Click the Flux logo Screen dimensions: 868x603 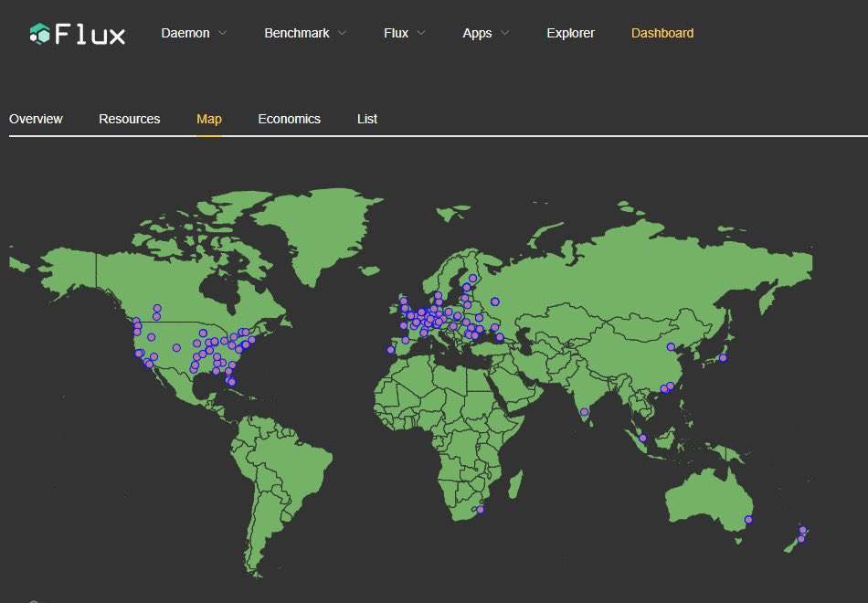pos(78,34)
